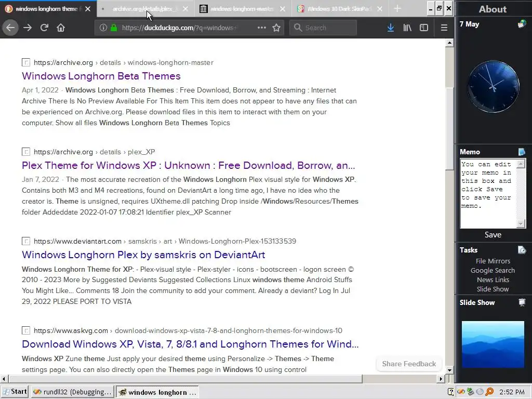Open Google Search in Tasks panel

tap(493, 270)
